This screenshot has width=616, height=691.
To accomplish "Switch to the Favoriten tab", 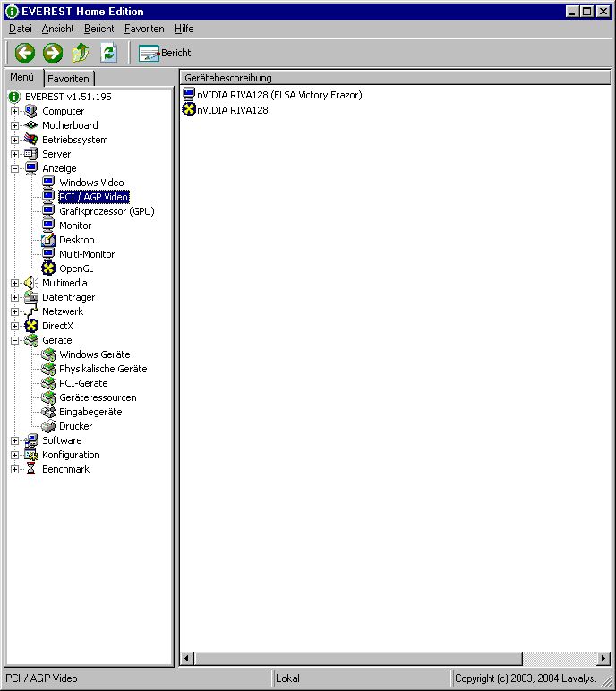I will coord(68,79).
